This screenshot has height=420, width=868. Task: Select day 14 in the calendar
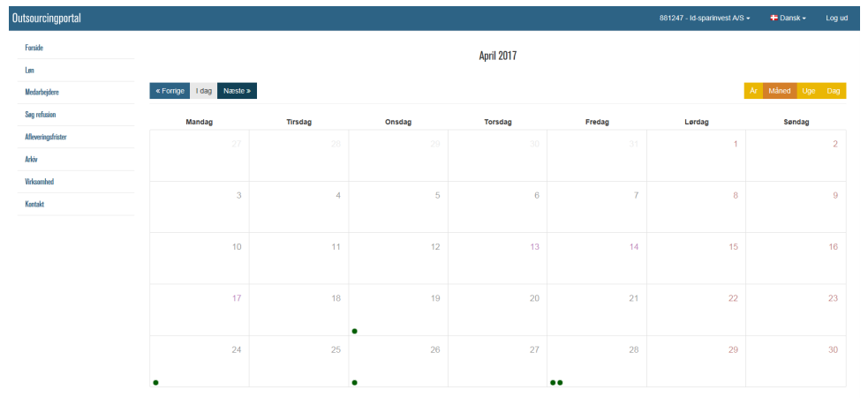[634, 247]
